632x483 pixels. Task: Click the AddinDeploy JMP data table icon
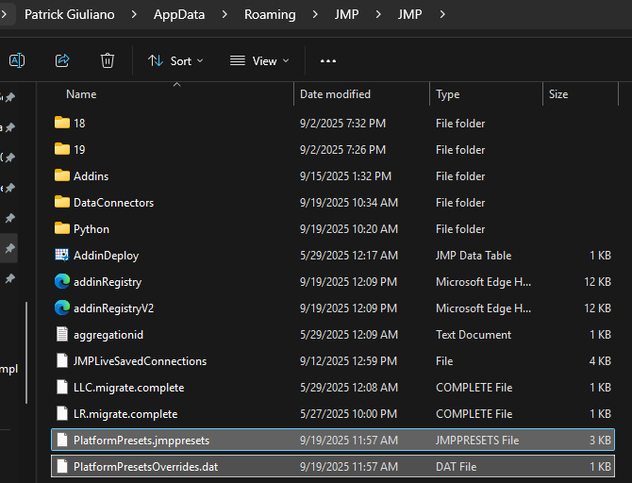62,255
